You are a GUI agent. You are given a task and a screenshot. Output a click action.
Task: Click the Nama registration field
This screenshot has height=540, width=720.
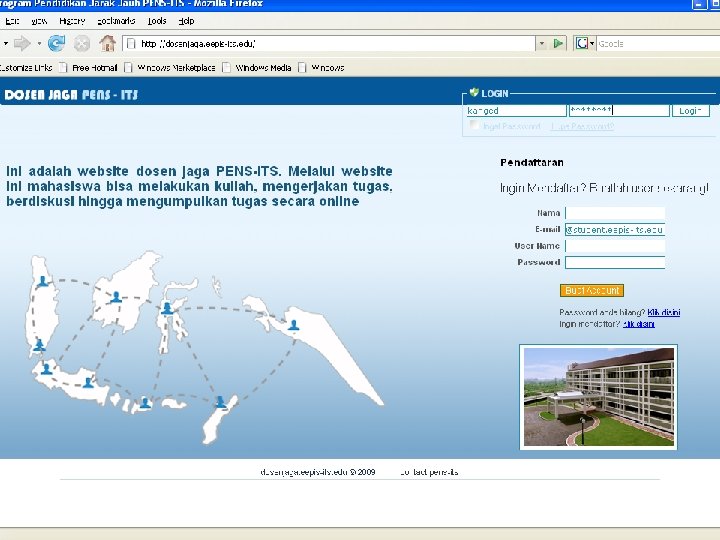(x=615, y=213)
